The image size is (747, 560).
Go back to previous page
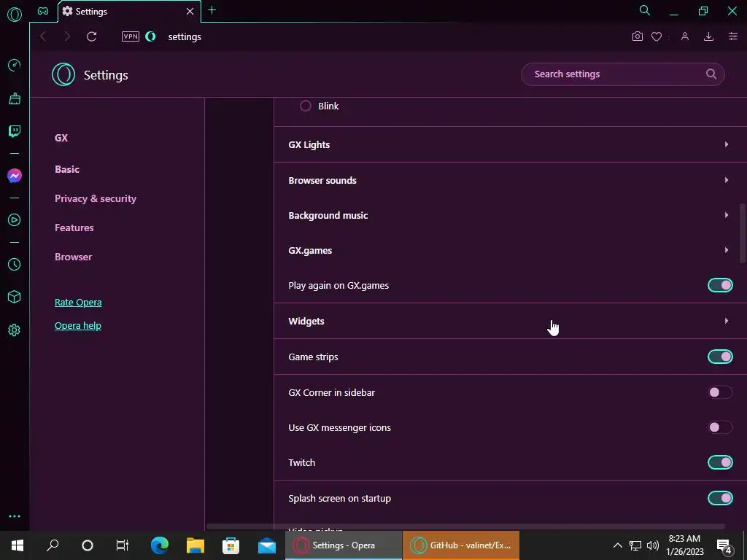pyautogui.click(x=43, y=36)
